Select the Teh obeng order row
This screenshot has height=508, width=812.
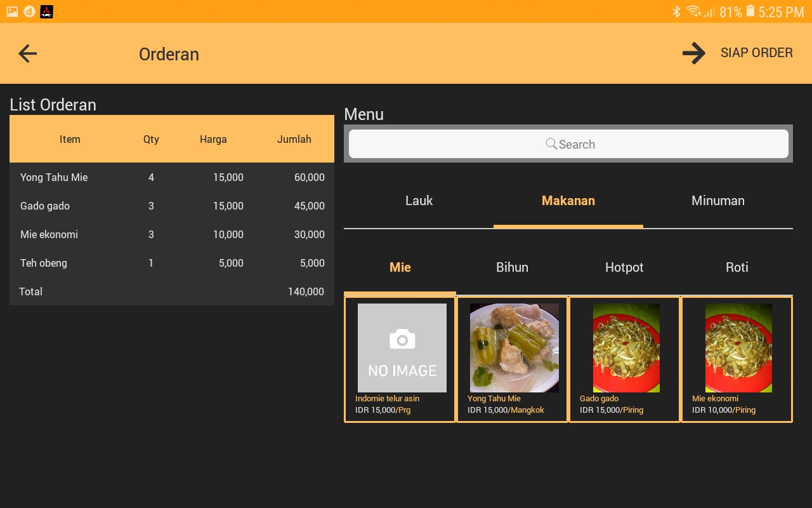tap(171, 263)
